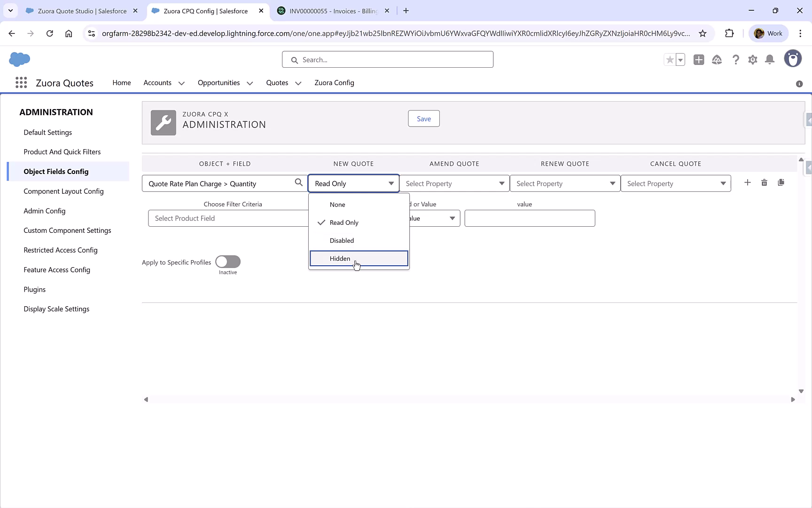Viewport: 812px width, 508px height.
Task: View notifications via bell icon
Action: click(x=770, y=60)
